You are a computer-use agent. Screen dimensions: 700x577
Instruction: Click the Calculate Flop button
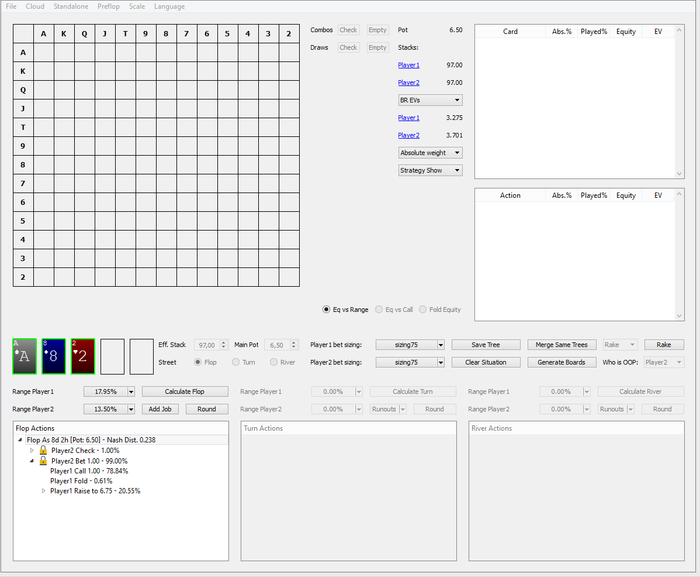[185, 392]
